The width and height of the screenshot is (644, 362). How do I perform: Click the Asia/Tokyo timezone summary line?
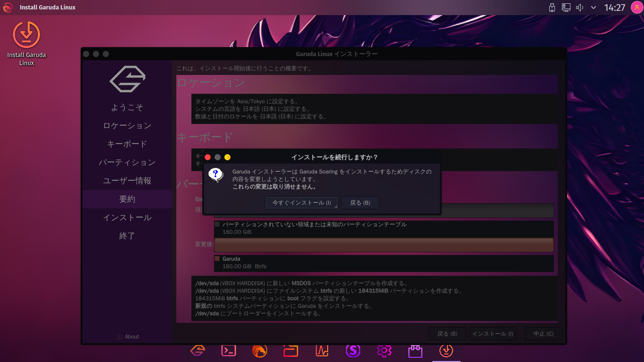(x=247, y=101)
